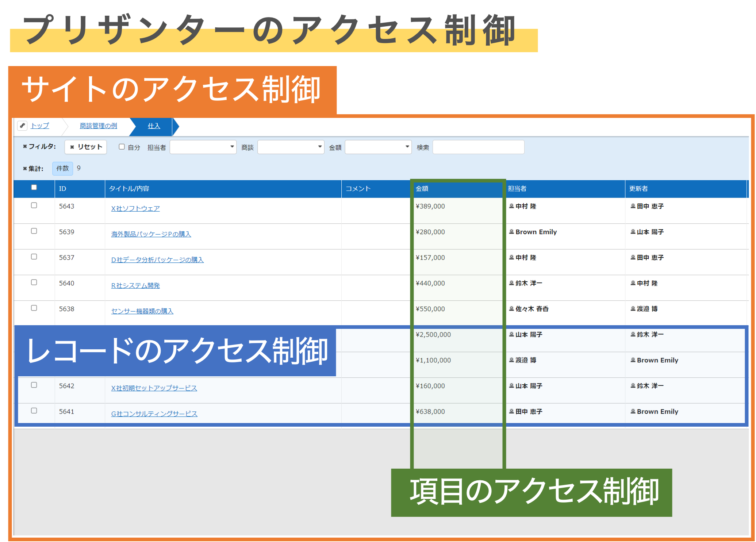Viewport: 756px width, 542px height.
Task: Check the row checkbox for ID 5640
Action: click(34, 282)
